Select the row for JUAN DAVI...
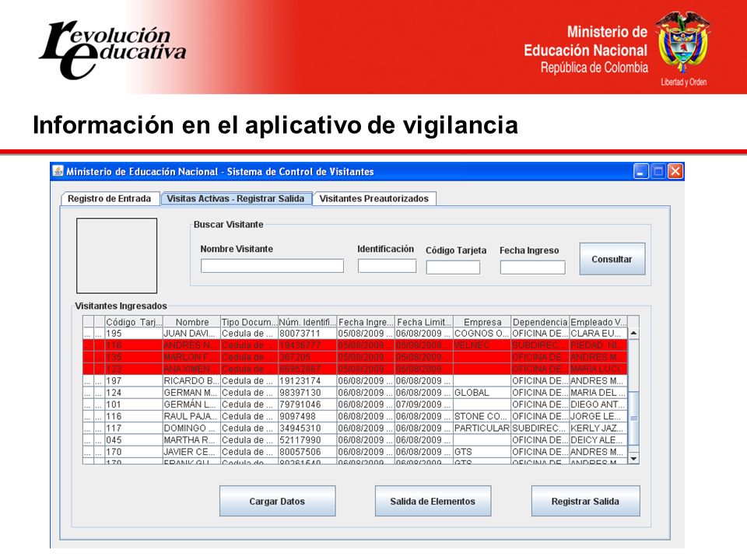The height and width of the screenshot is (560, 747). click(x=355, y=334)
